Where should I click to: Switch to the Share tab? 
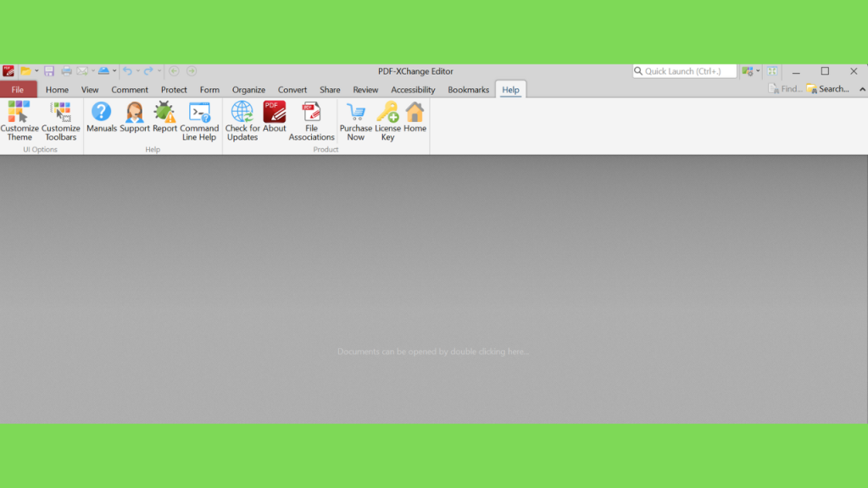[330, 90]
